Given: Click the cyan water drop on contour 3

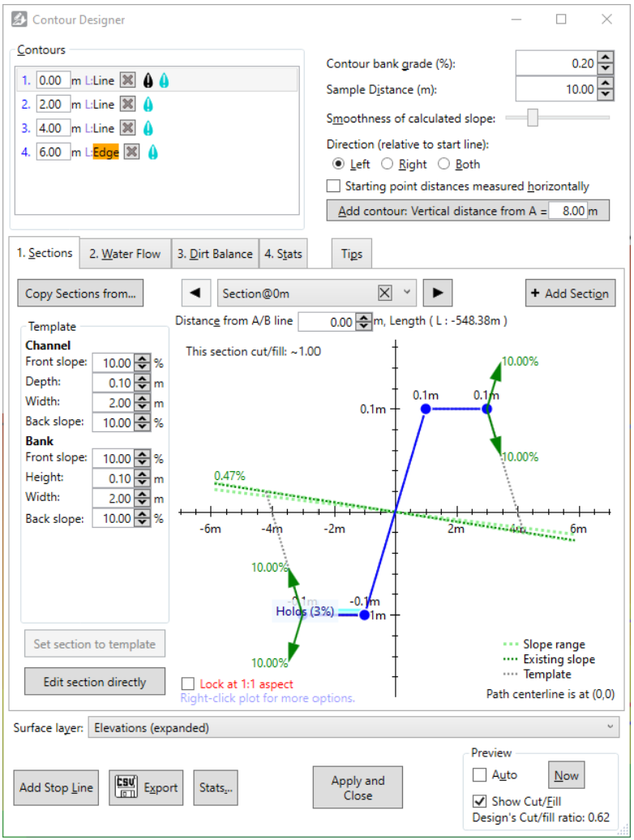Looking at the screenshot, I should point(148,128).
